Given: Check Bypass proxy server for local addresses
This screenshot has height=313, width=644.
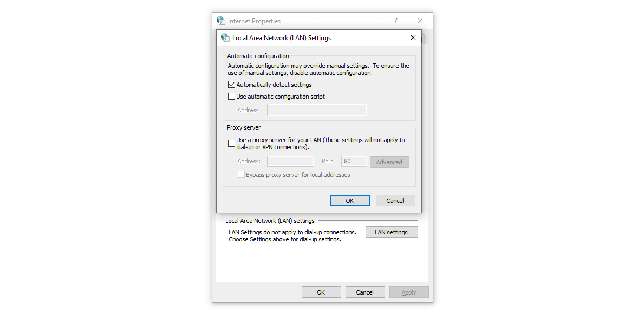Looking at the screenshot, I should pos(242,174).
